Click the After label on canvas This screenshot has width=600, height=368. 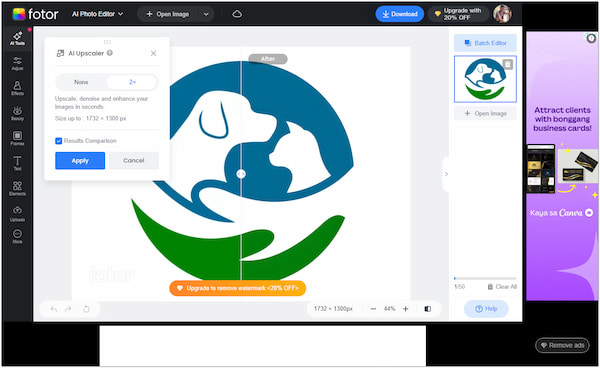click(268, 59)
